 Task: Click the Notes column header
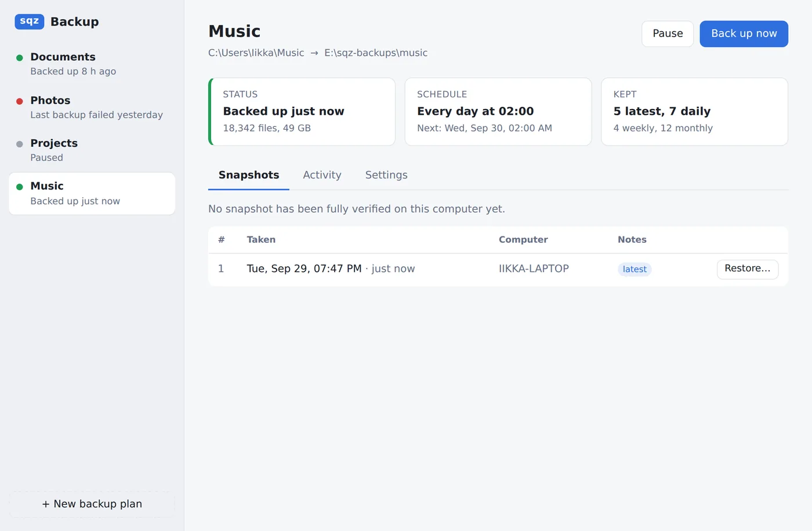[632, 239]
